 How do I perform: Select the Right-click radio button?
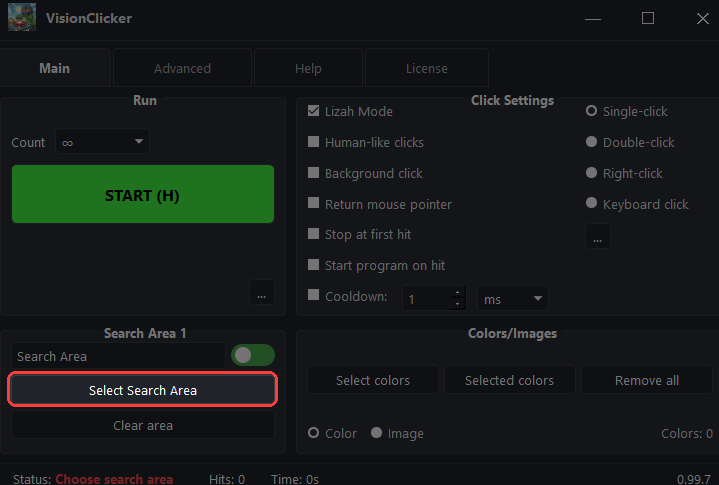click(x=591, y=173)
